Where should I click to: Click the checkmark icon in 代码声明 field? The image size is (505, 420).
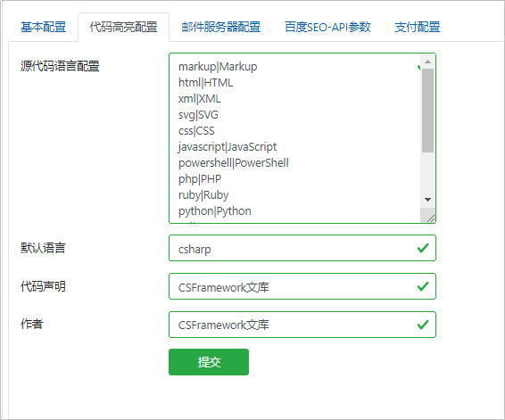pyautogui.click(x=423, y=286)
